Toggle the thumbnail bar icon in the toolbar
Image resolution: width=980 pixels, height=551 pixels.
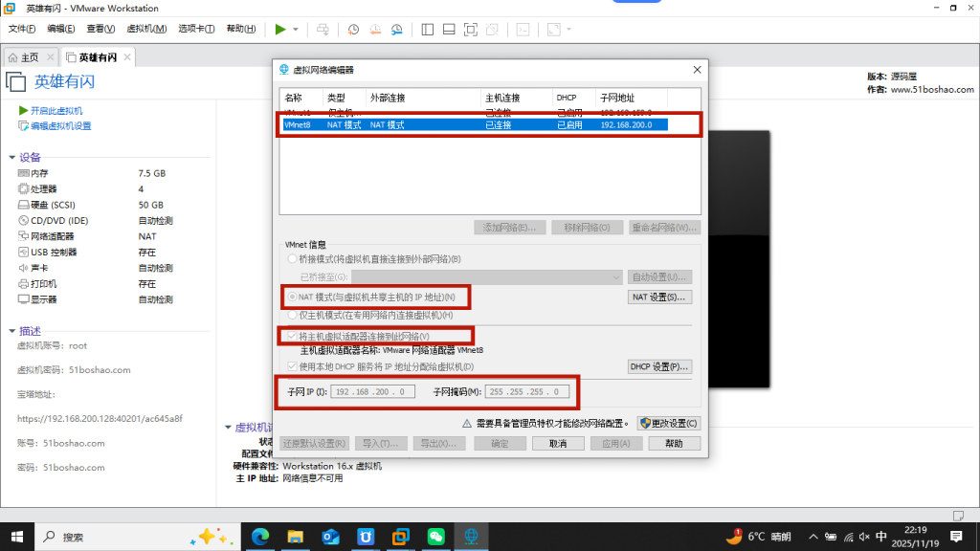click(x=448, y=30)
